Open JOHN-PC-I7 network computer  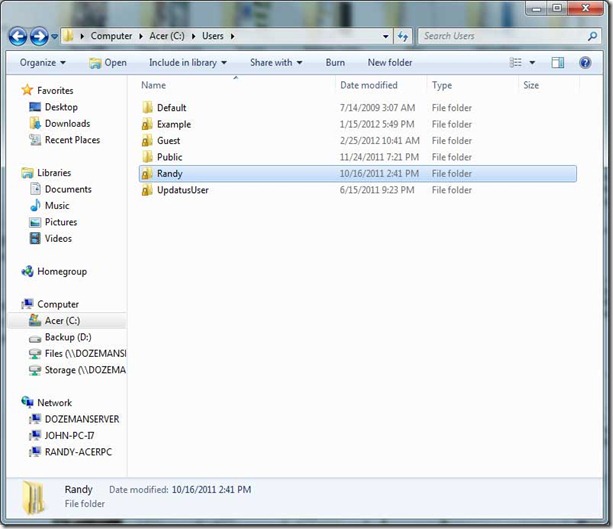(69, 436)
